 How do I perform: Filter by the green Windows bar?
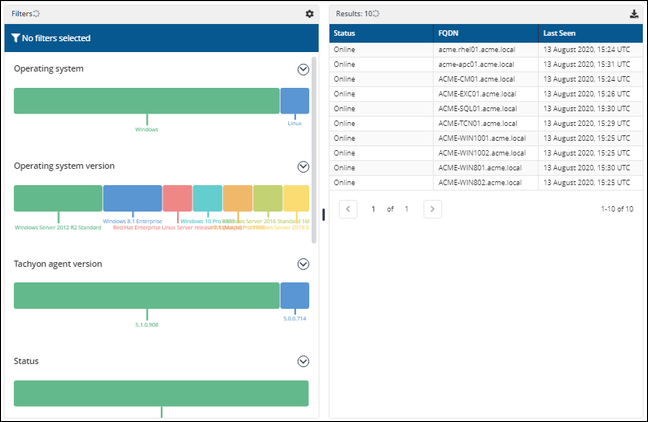(146, 101)
